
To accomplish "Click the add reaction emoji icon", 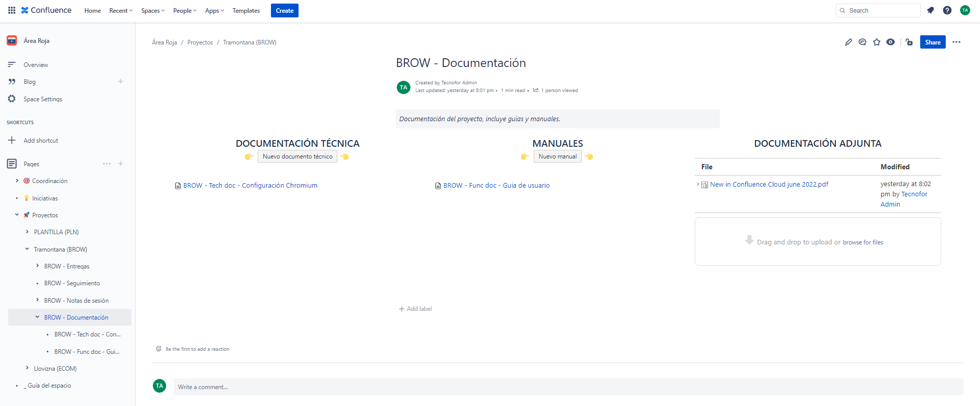I will [158, 349].
